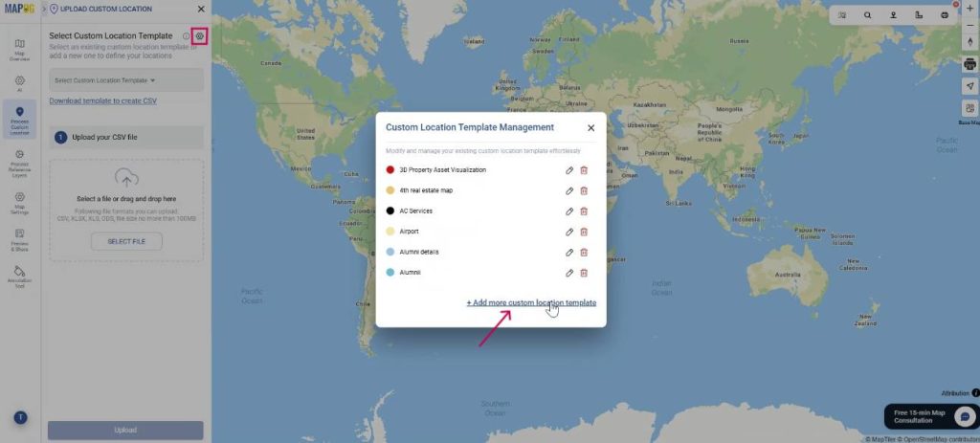Screen dimensions: 980x443
Task: Click the black AC Services color dot
Action: pyautogui.click(x=390, y=211)
